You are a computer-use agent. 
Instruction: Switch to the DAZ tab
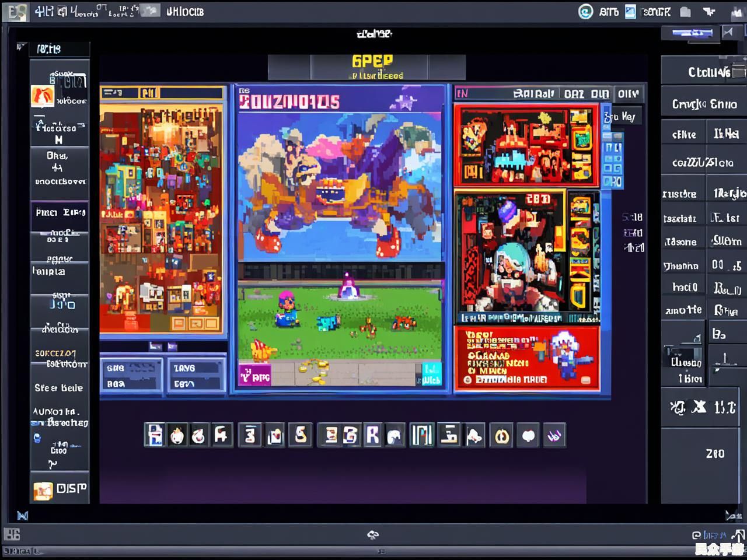coord(574,94)
